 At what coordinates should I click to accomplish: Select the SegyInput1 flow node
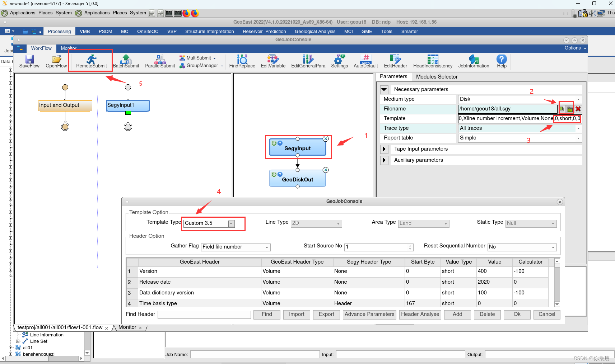click(128, 105)
